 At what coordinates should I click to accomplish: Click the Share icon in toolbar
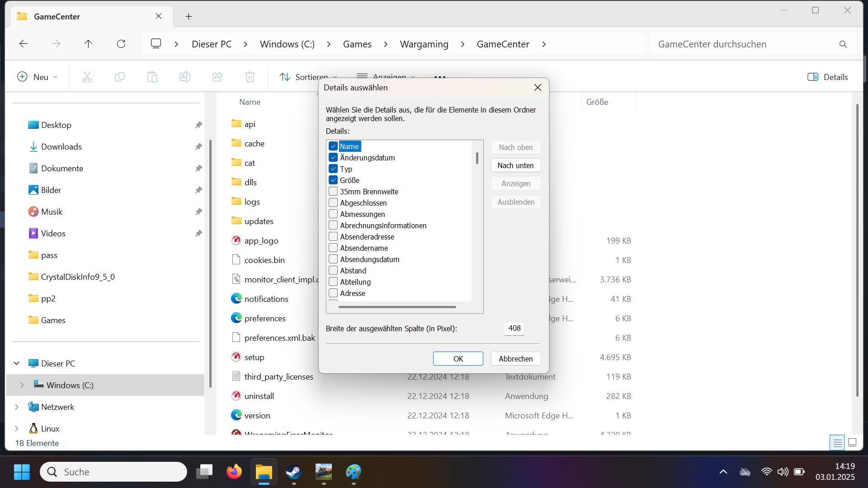coord(217,77)
